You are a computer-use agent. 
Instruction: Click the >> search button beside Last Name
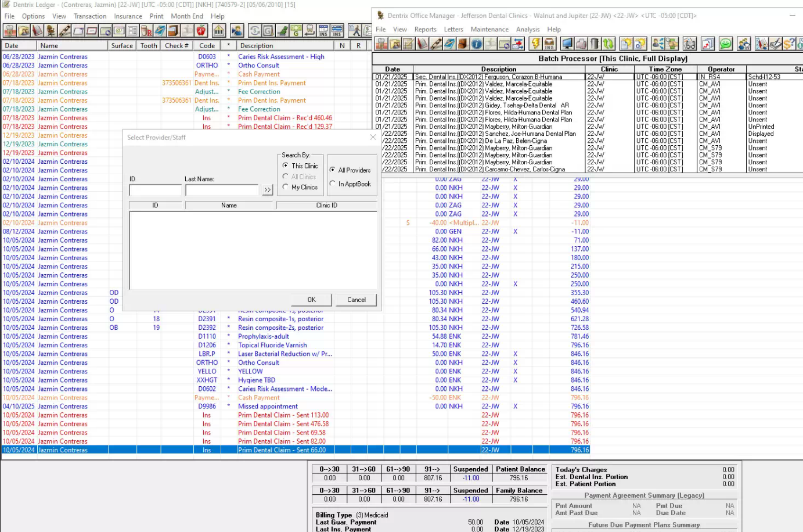point(267,190)
